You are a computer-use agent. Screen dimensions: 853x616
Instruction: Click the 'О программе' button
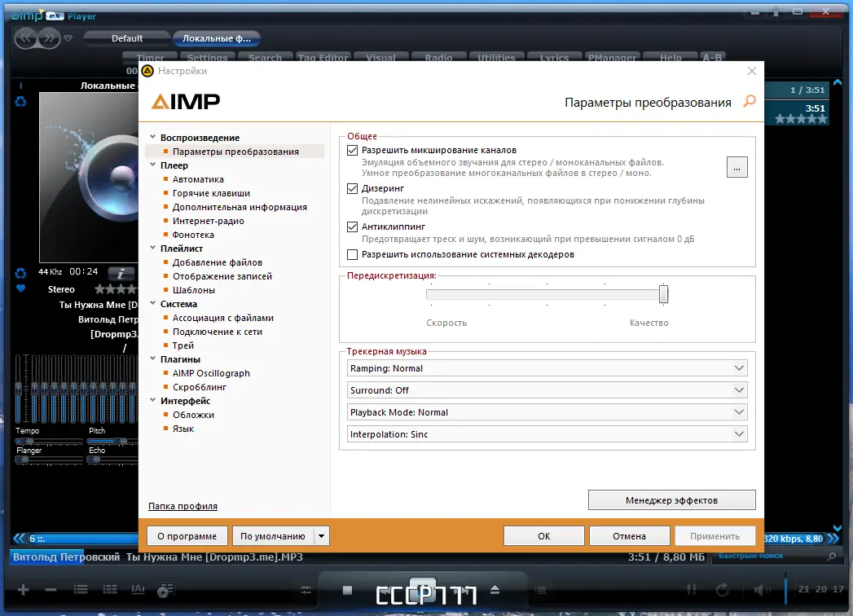187,536
